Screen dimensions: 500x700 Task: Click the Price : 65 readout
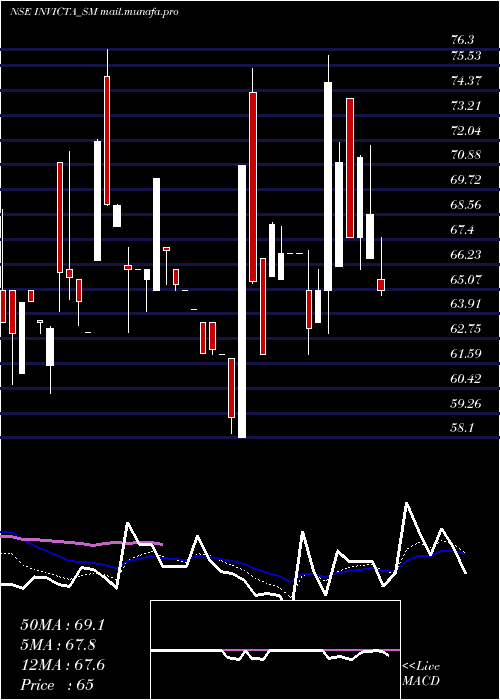tap(58, 685)
